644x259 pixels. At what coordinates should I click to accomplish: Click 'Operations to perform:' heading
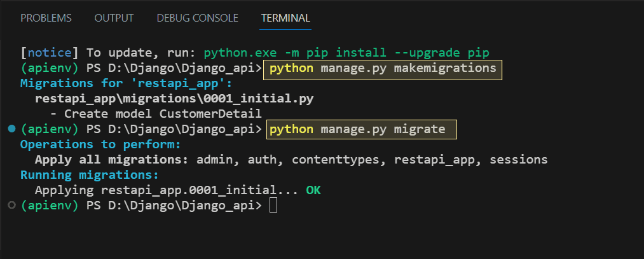(100, 144)
